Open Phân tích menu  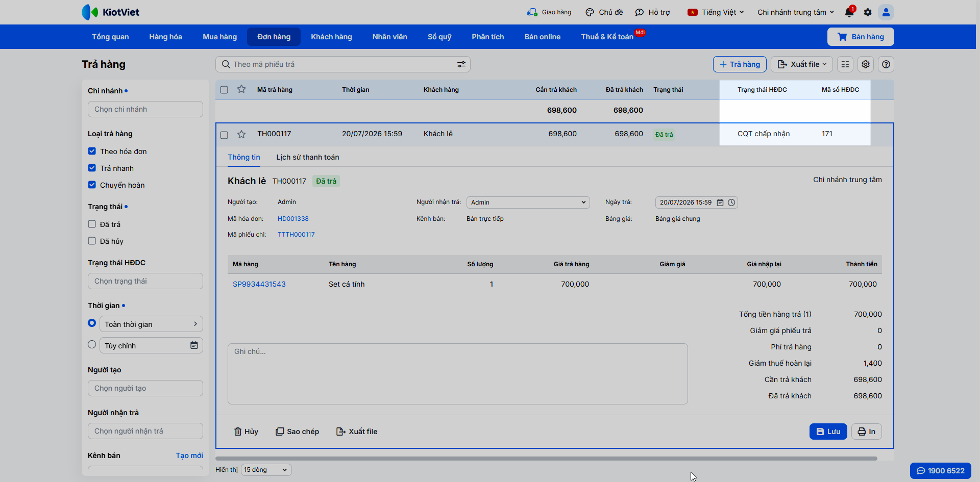pyautogui.click(x=488, y=37)
